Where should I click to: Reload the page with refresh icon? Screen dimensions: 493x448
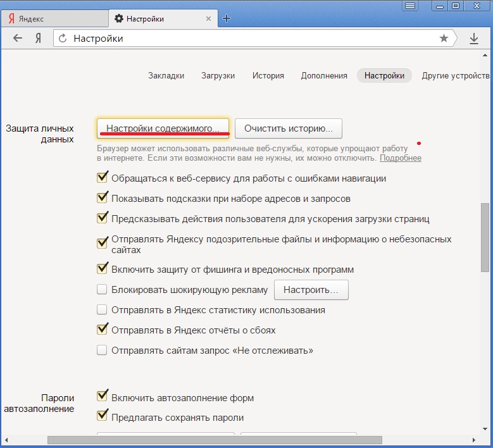[63, 39]
